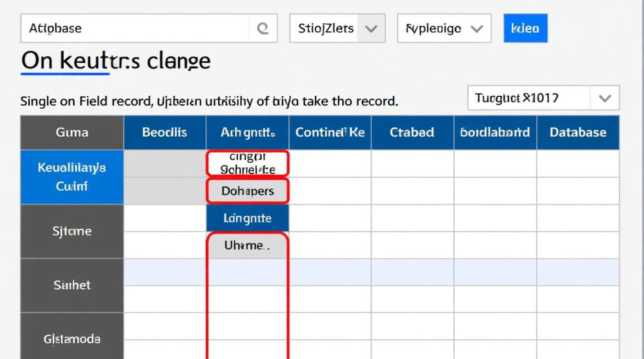Select the Continefi Ke column header
644x359 pixels.
tap(330, 133)
